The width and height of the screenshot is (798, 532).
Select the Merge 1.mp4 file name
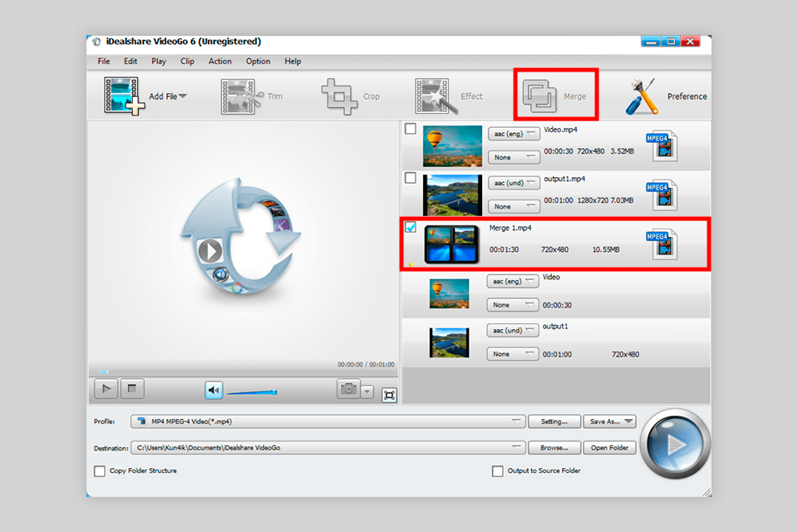[x=510, y=228]
